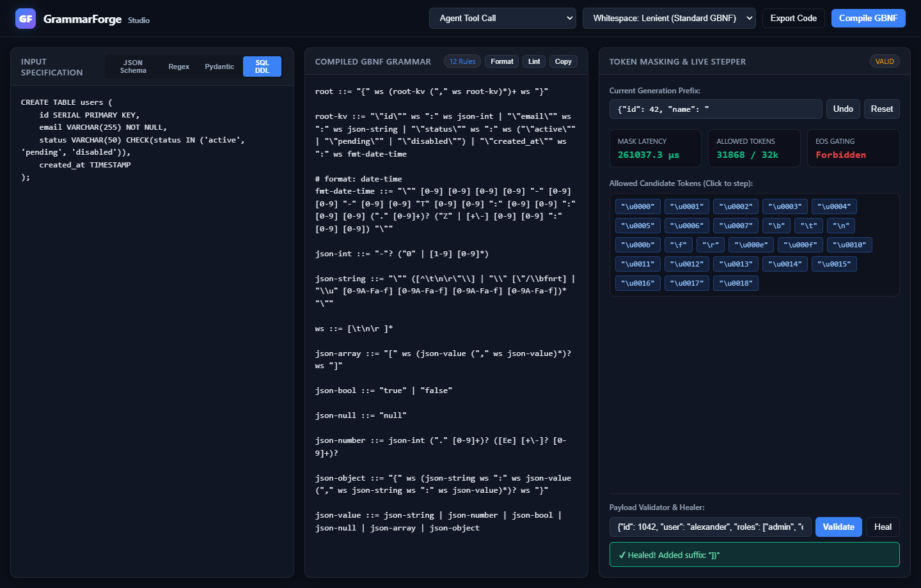Step with the "\n" token
Screen dimensions: 921x588
[841, 226]
